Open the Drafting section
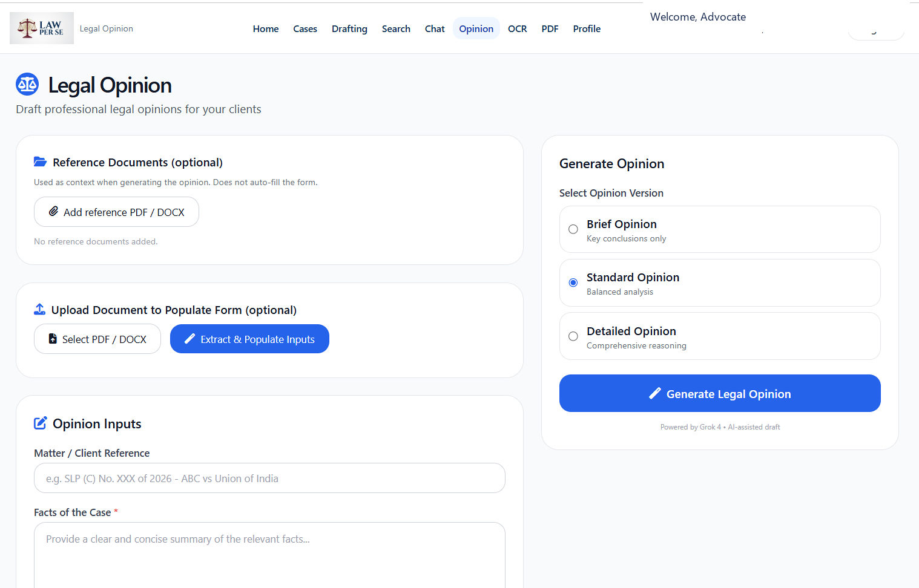Image resolution: width=919 pixels, height=588 pixels. click(349, 28)
